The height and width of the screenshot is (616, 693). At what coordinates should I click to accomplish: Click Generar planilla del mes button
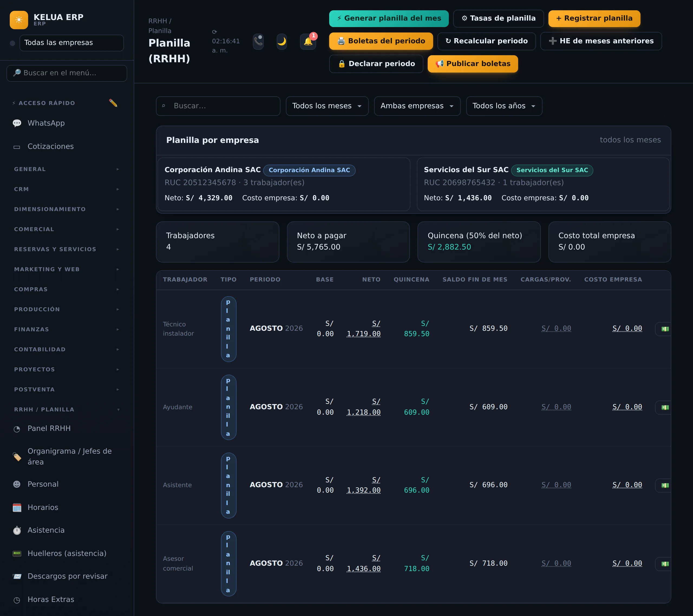(388, 18)
